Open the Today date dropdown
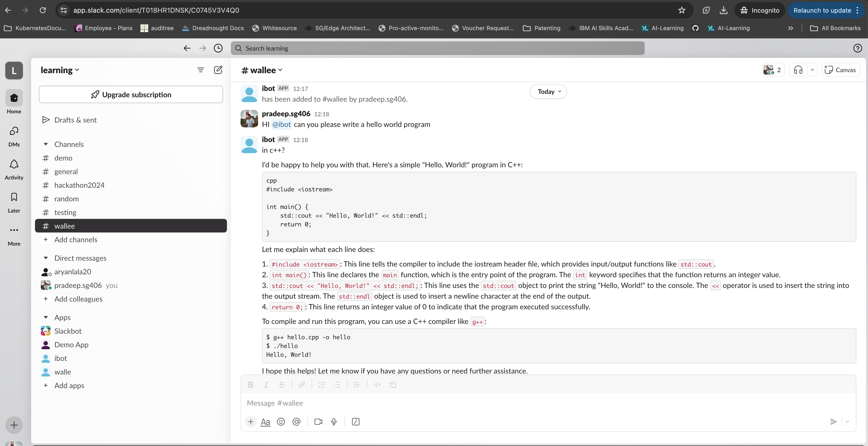Image resolution: width=868 pixels, height=446 pixels. (548, 92)
